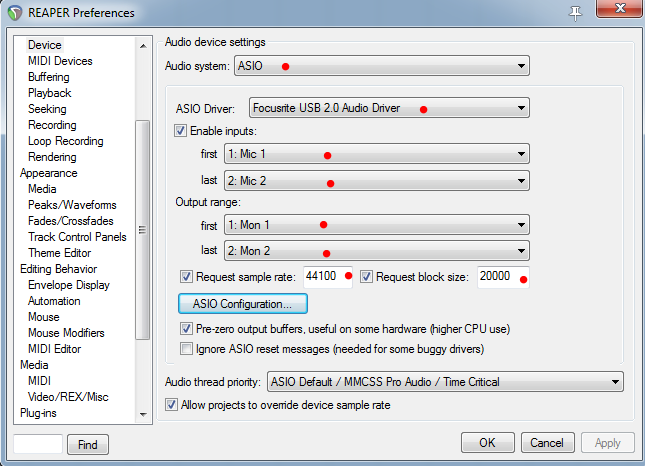
Task: Toggle Allow projects to override device sample rate
Action: tap(171, 405)
